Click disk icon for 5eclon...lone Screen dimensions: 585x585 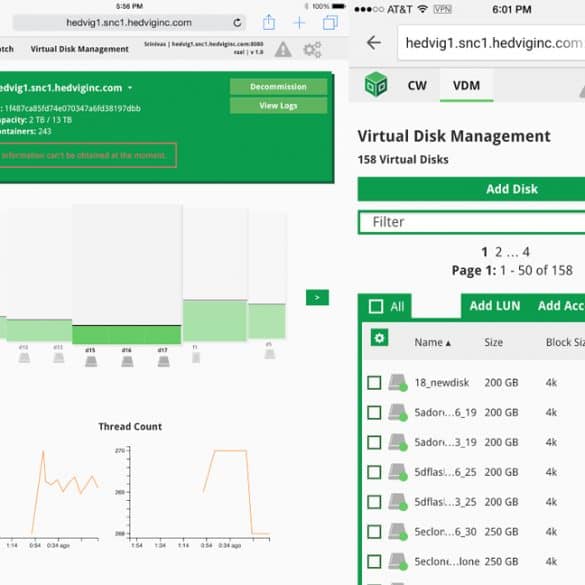point(397,562)
